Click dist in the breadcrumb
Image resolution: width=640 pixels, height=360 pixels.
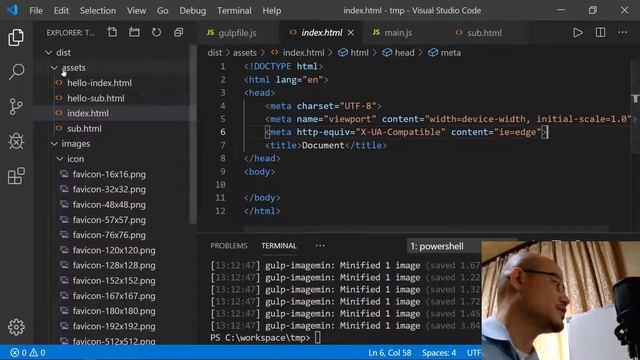(215, 53)
